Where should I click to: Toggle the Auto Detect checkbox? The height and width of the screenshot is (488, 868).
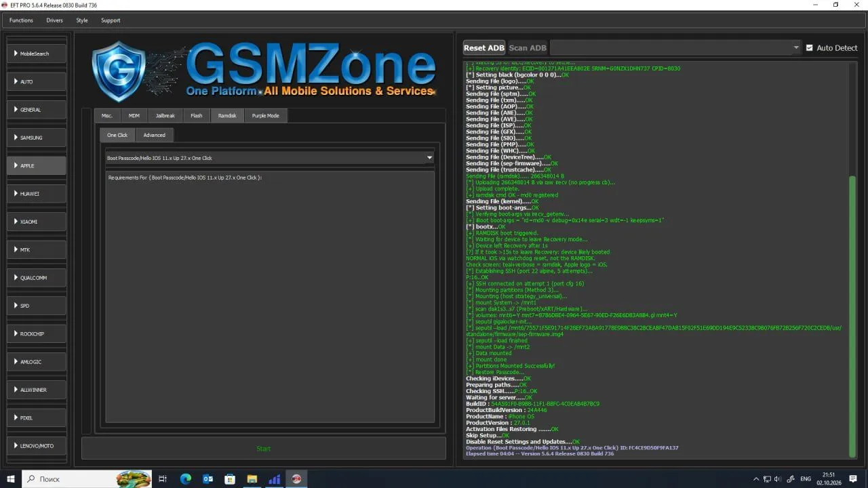click(810, 47)
